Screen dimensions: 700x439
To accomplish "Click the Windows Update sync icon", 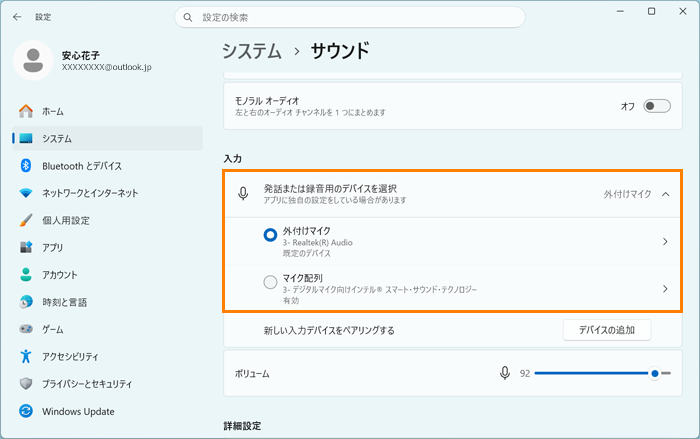I will click(26, 411).
